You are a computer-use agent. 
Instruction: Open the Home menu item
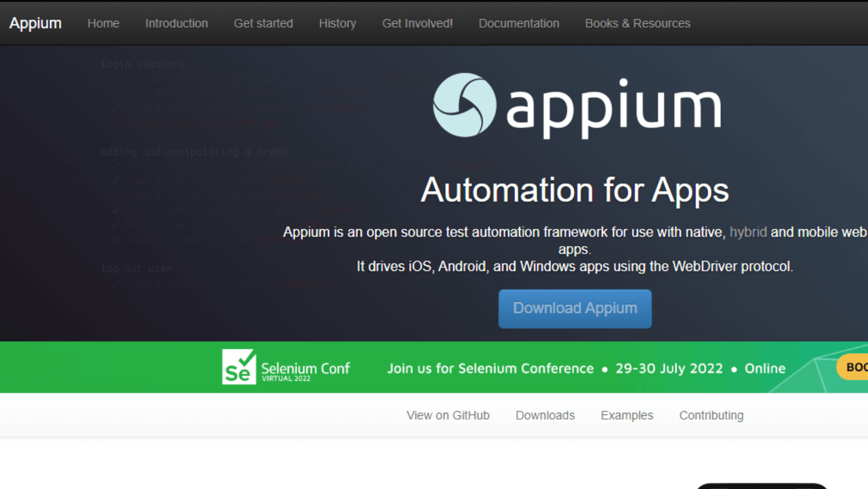coord(103,23)
